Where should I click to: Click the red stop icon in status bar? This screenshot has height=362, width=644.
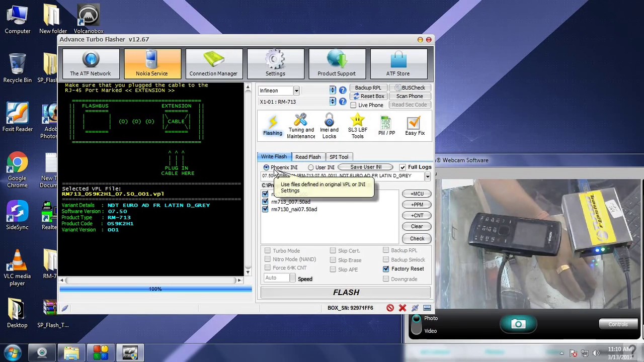coord(390,308)
